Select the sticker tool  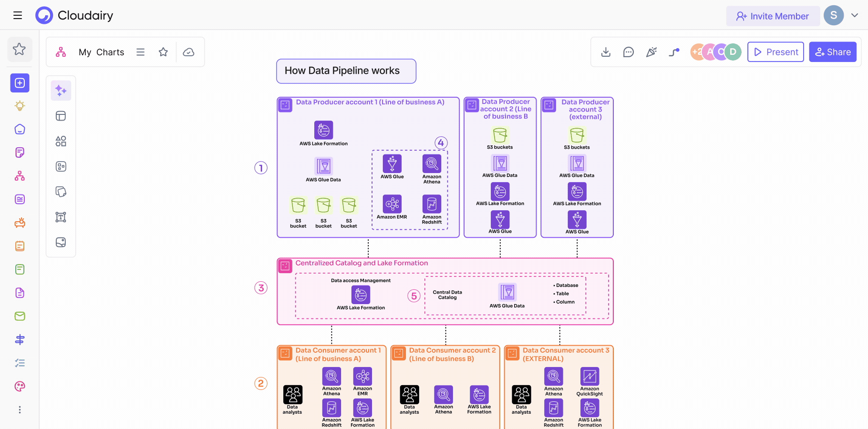coord(61,192)
